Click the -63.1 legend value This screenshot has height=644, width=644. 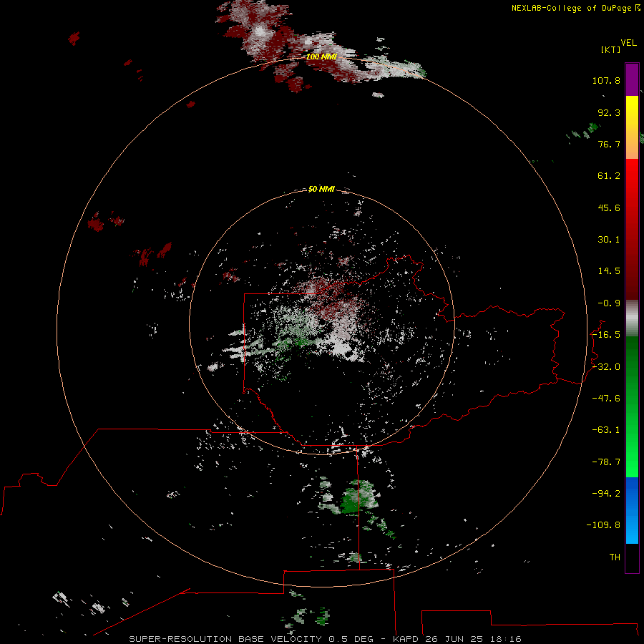tap(606, 430)
